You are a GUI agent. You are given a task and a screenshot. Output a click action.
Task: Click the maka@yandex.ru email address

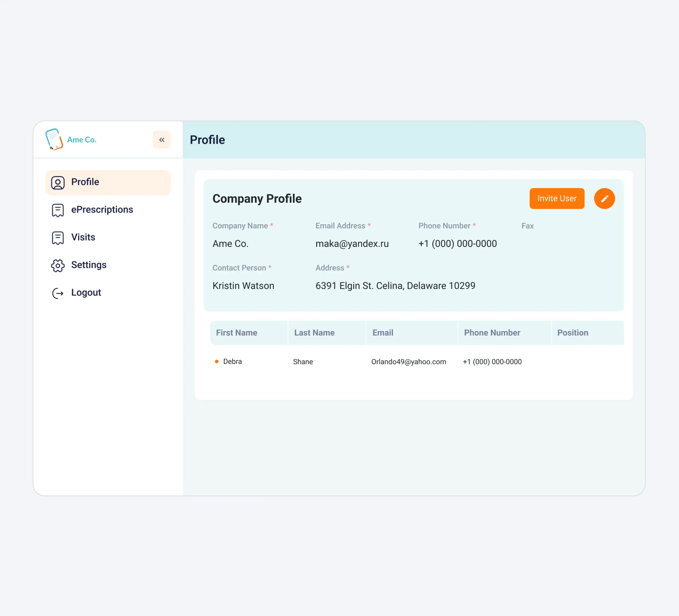[x=352, y=243]
